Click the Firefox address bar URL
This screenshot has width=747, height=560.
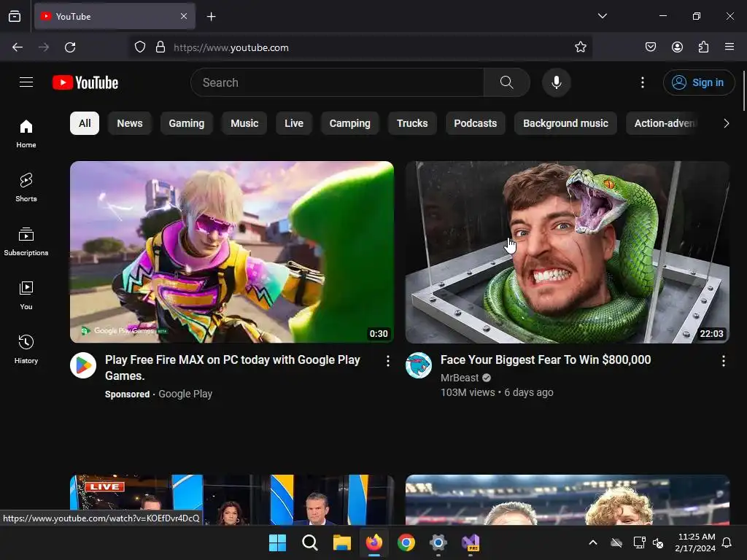point(231,47)
